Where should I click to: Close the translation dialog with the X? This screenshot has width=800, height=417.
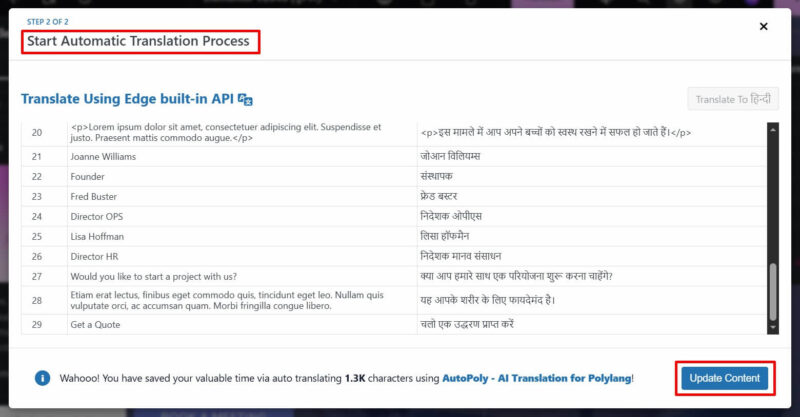[x=763, y=27]
